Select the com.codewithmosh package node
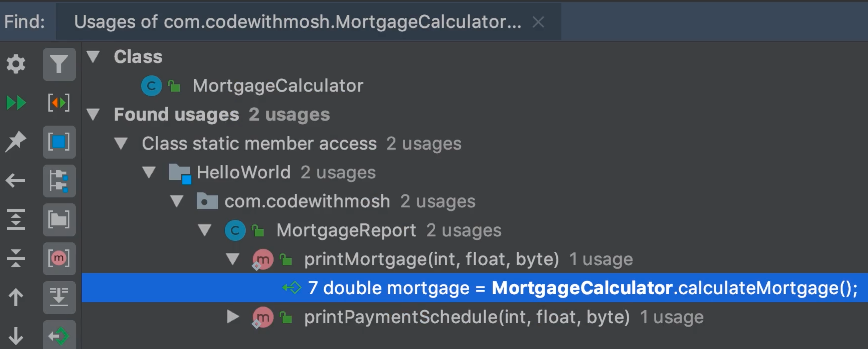This screenshot has height=349, width=868. (x=306, y=201)
